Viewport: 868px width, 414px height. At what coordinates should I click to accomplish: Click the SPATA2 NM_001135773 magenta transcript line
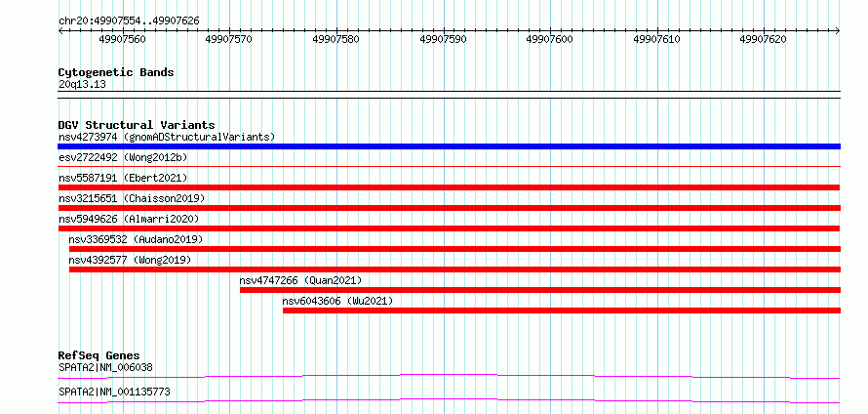[449, 400]
